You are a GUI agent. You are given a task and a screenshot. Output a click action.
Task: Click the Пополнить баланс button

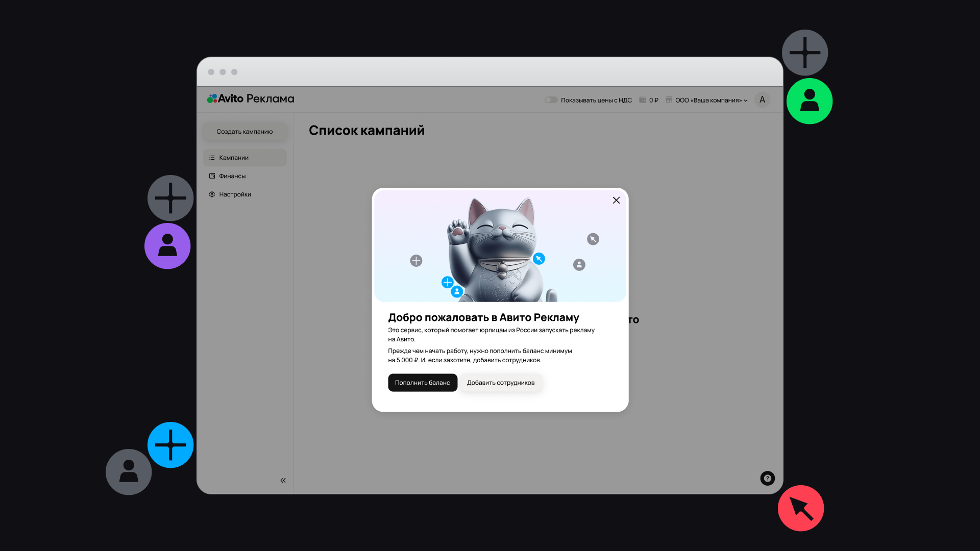tap(422, 383)
